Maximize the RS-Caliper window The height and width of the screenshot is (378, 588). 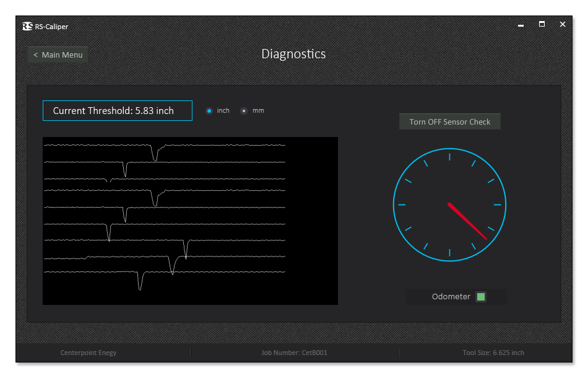[542, 24]
